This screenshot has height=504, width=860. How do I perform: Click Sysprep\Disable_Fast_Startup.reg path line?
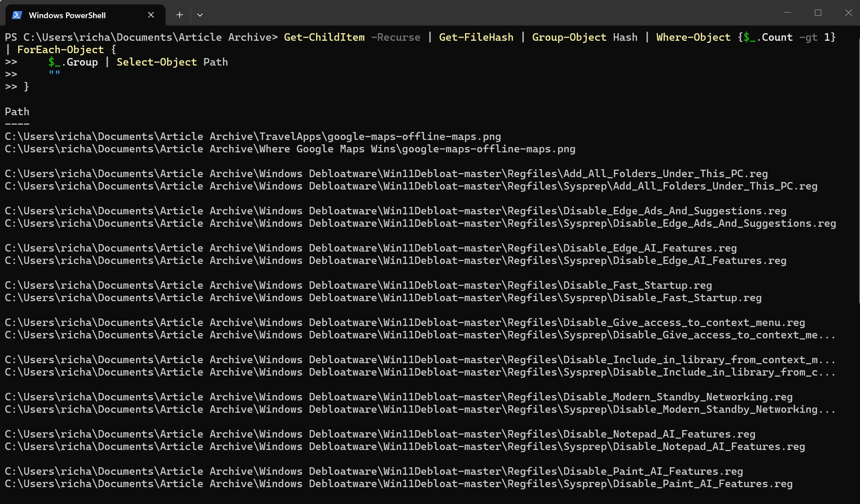pos(383,298)
